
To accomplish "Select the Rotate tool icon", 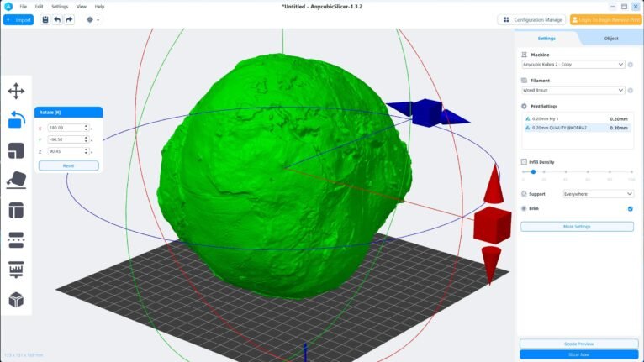I will tap(16, 120).
